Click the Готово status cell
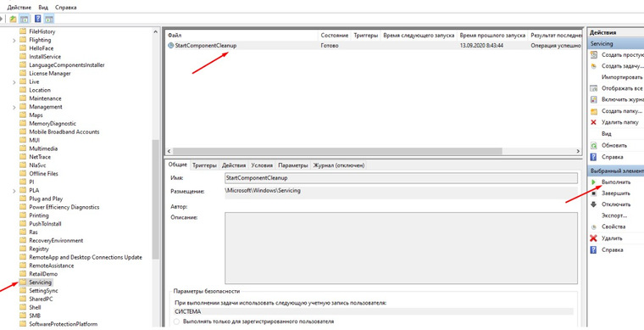The height and width of the screenshot is (330, 644). [x=330, y=46]
